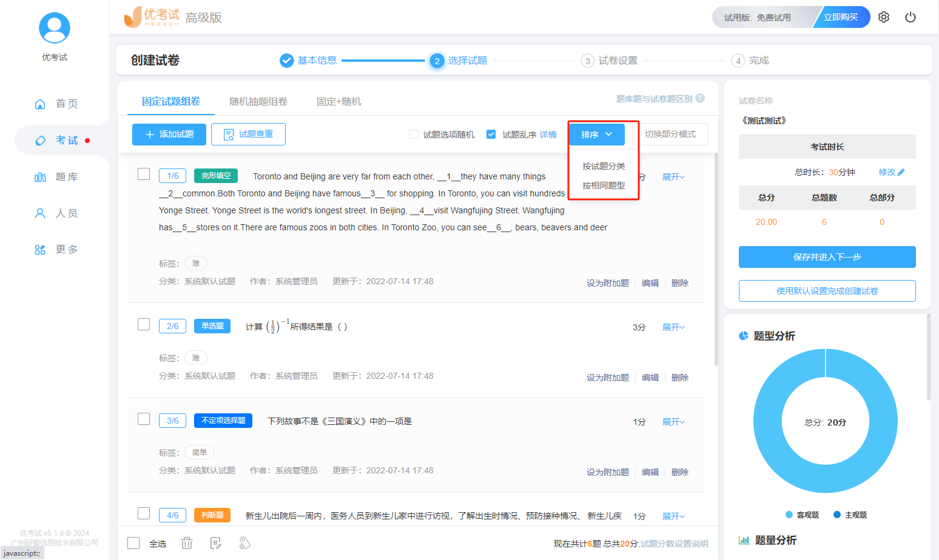Open 题库题与试卷题区别 link
This screenshot has width=939, height=560.
(x=655, y=99)
